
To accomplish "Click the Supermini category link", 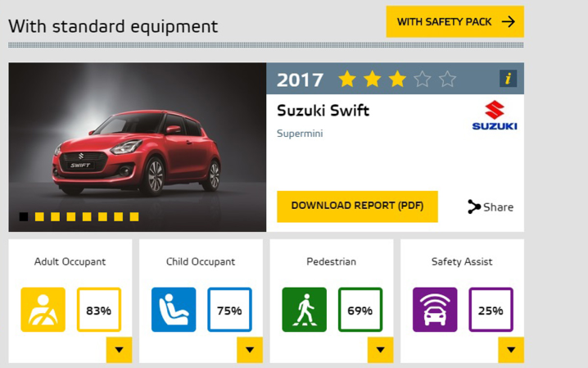I will click(x=300, y=134).
